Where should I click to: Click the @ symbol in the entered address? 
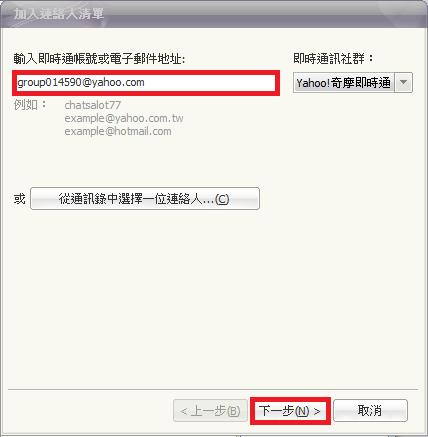pos(86,82)
